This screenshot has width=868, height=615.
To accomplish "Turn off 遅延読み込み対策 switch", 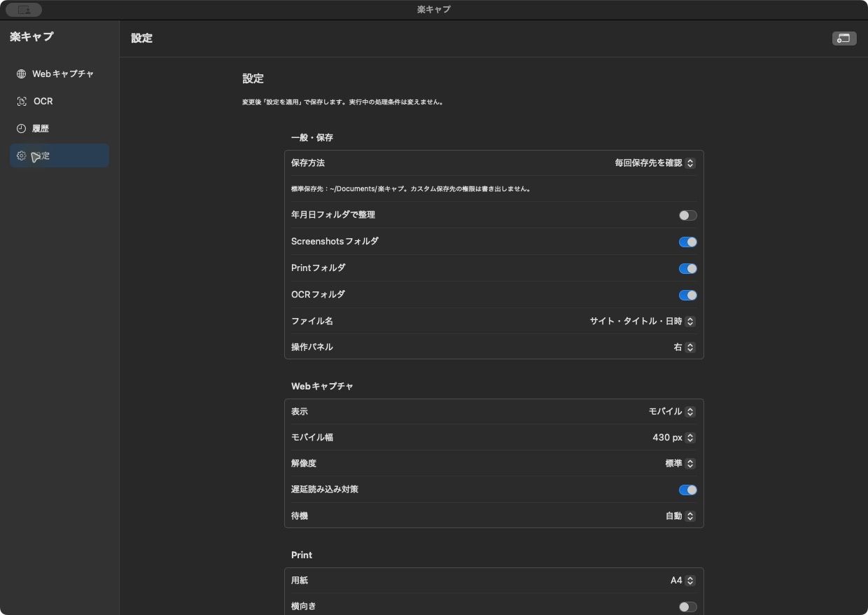I will coord(687,490).
